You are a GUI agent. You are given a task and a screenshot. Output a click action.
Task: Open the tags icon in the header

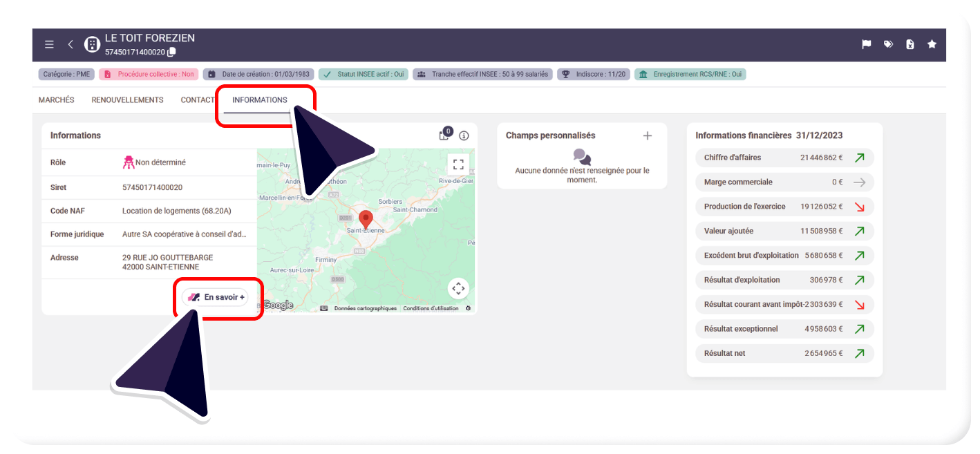pos(888,44)
